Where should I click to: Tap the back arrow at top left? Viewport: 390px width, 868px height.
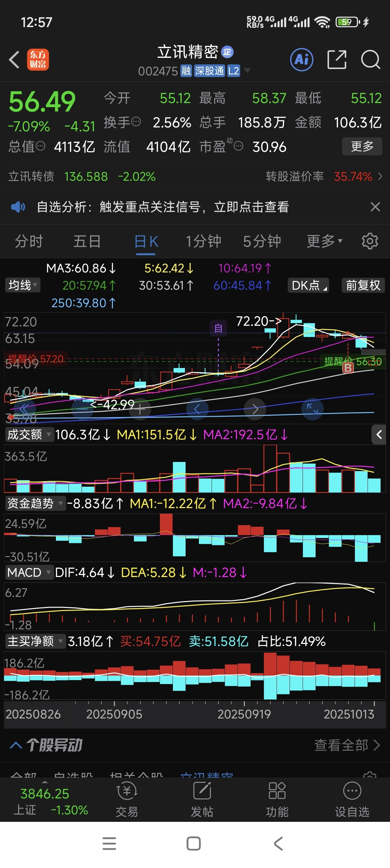click(x=14, y=60)
